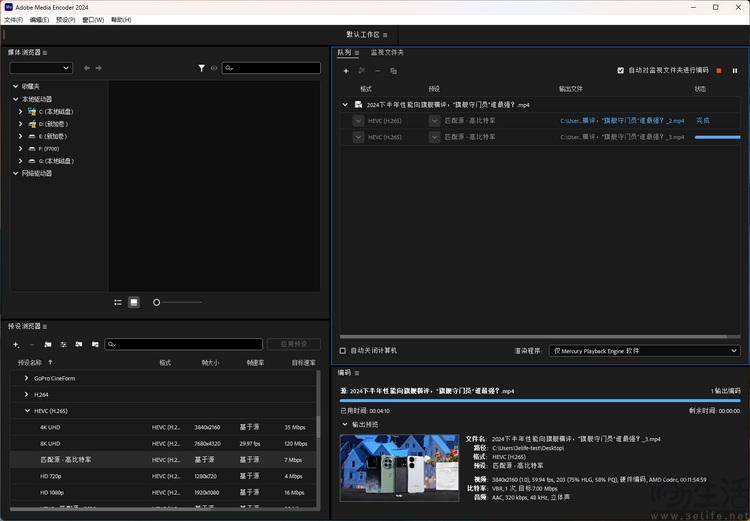This screenshot has width=750, height=521.
Task: Click the plus icon to create new preset
Action: pos(16,344)
